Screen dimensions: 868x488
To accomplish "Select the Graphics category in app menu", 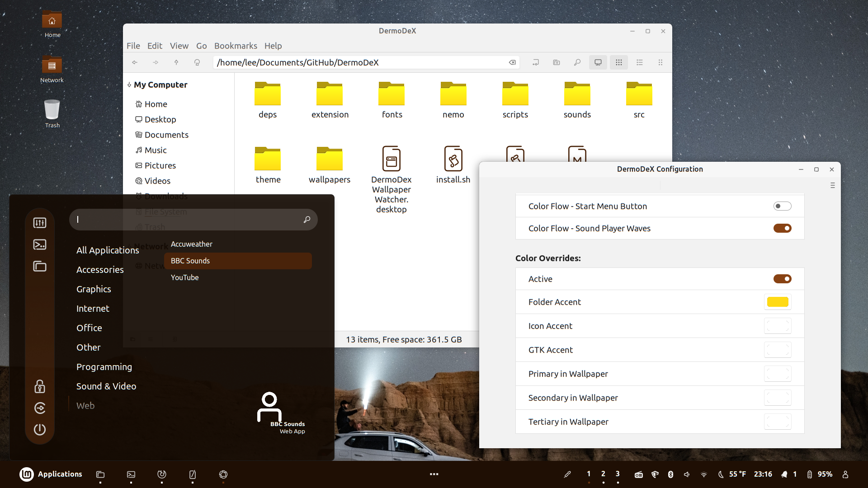I will [94, 289].
